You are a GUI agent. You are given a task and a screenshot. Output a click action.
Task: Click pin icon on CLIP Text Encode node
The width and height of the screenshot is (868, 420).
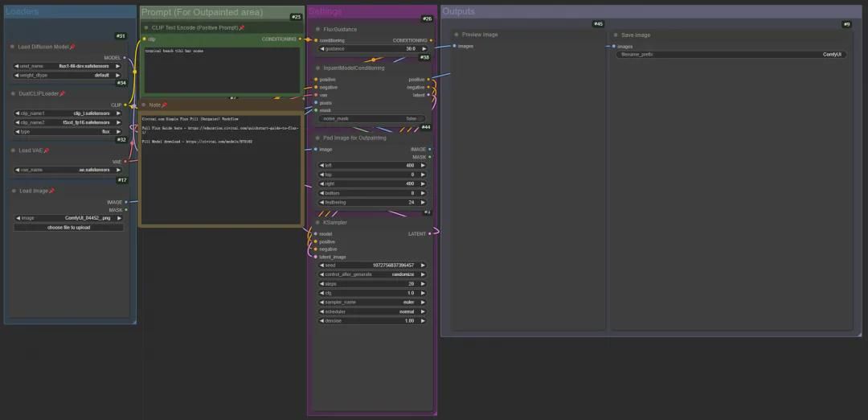pos(242,27)
